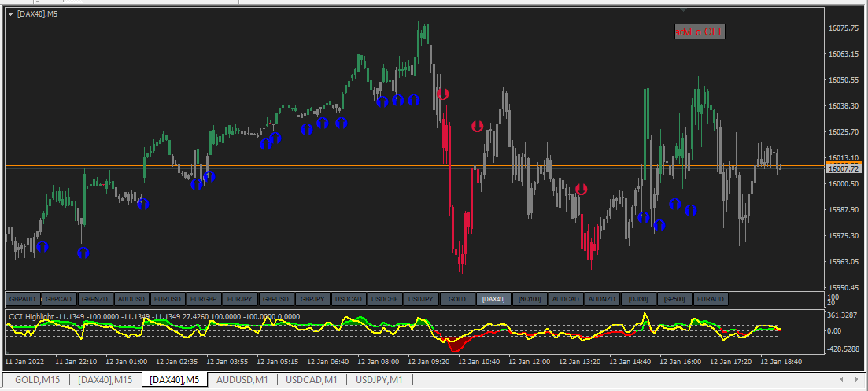Switch chart symbol to [NQ100]
The width and height of the screenshot is (868, 391).
pos(529,299)
